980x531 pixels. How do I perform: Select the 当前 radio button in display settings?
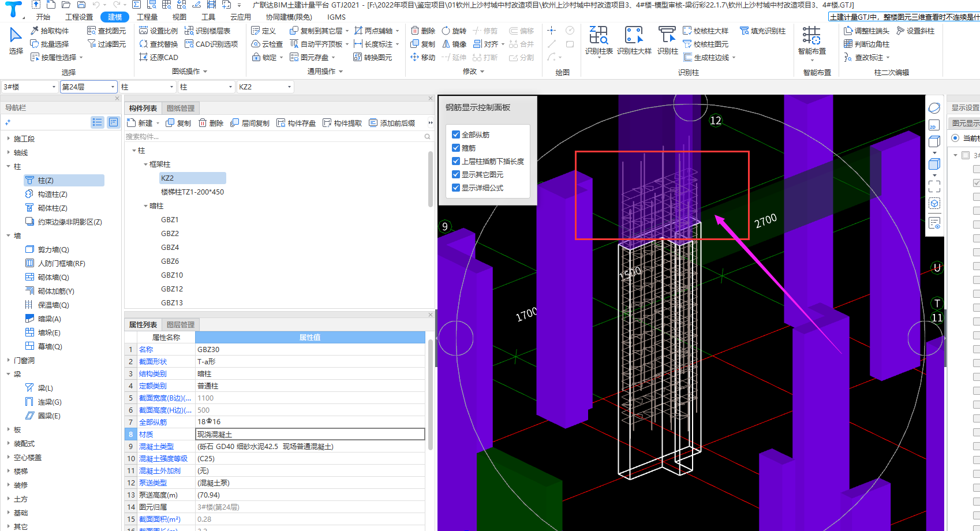pyautogui.click(x=955, y=138)
